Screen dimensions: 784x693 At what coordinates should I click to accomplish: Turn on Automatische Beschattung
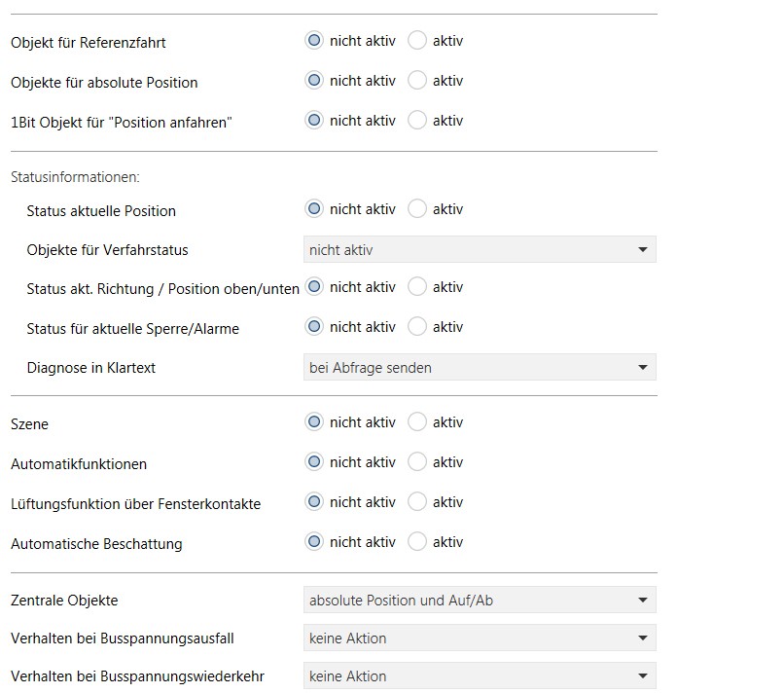pos(417,542)
